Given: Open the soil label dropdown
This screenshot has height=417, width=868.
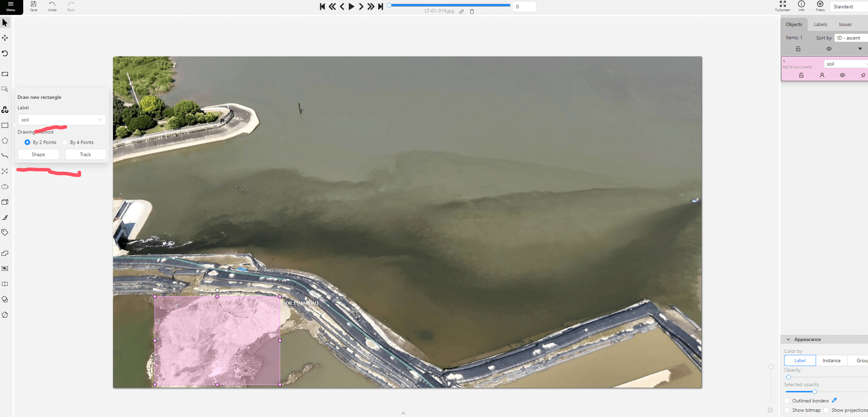Looking at the screenshot, I should tap(62, 120).
